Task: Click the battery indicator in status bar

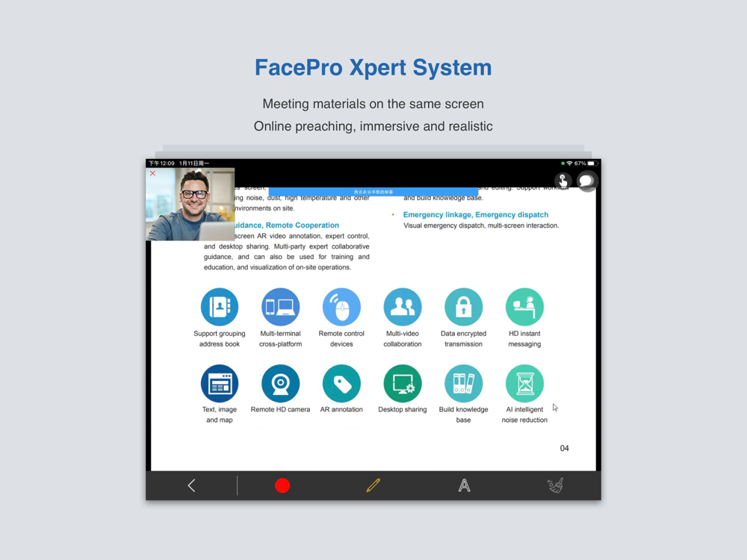Action: point(593,164)
